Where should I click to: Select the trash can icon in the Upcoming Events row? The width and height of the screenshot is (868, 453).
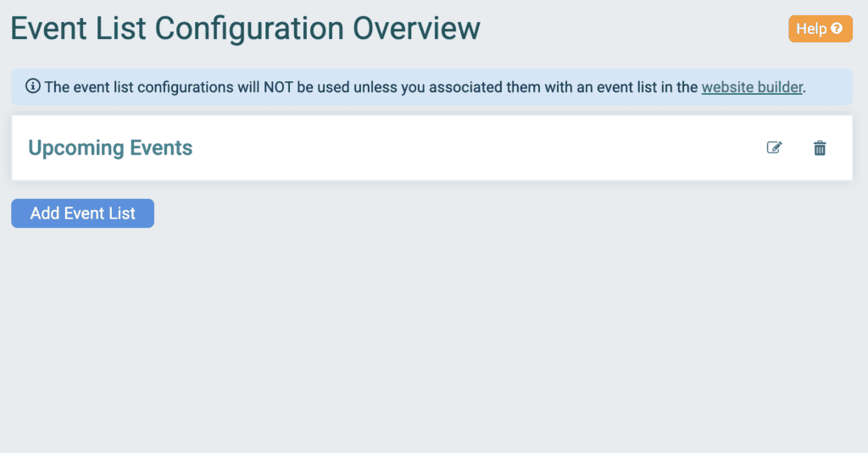click(x=820, y=147)
